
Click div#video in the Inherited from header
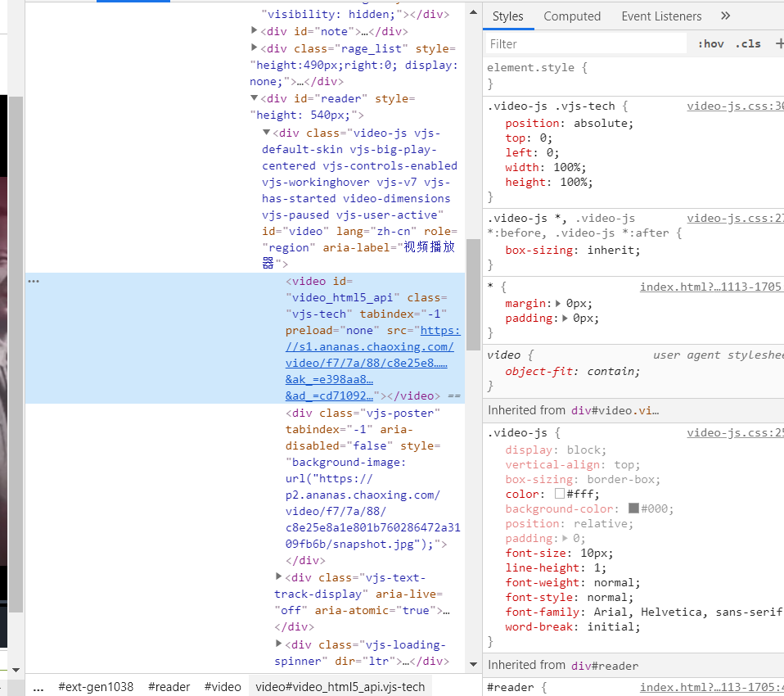(615, 411)
